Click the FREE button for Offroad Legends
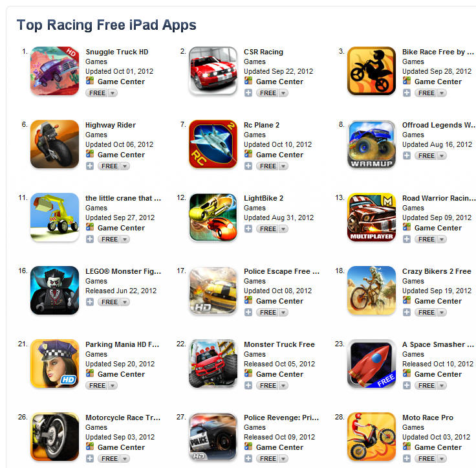 click(426, 156)
